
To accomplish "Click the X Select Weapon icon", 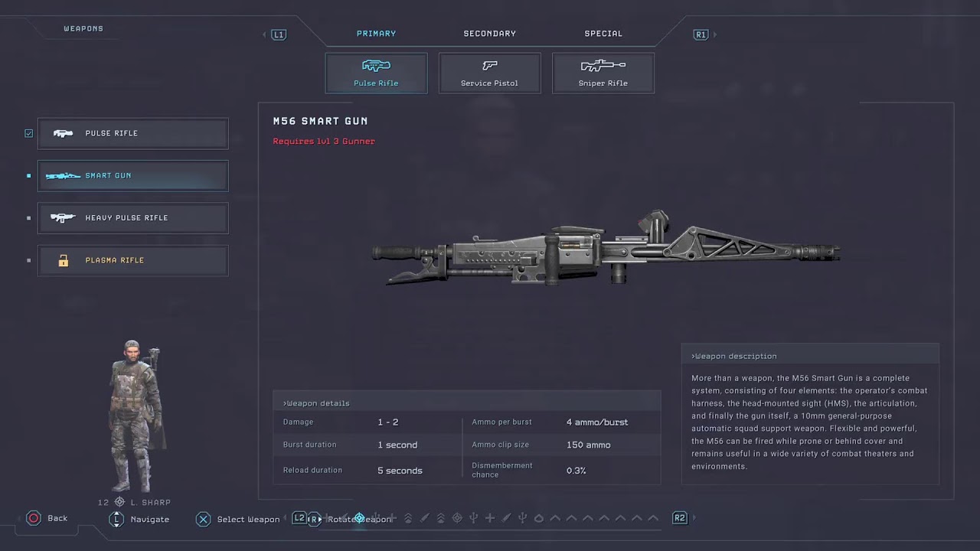I will pos(203,519).
